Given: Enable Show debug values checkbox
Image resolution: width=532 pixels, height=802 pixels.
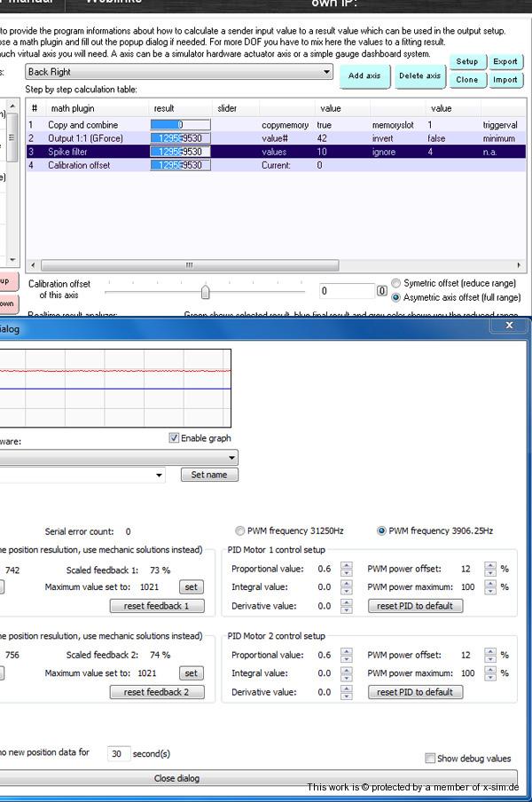Looking at the screenshot, I should [430, 759].
